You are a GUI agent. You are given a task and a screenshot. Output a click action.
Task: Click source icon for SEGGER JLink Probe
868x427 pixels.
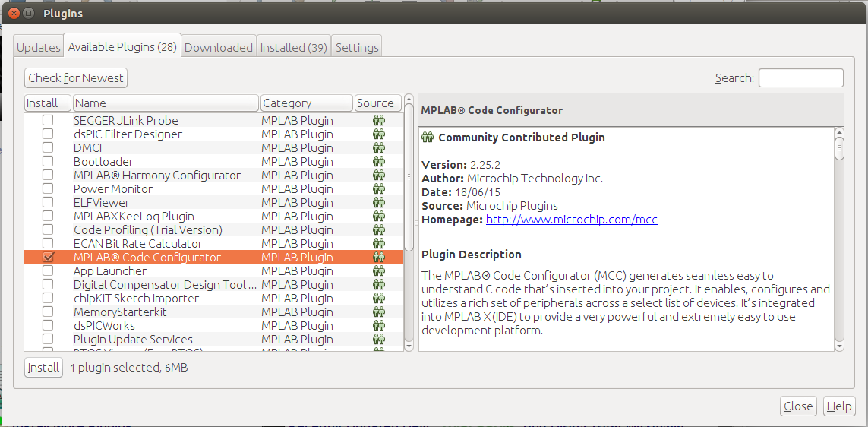coord(379,120)
